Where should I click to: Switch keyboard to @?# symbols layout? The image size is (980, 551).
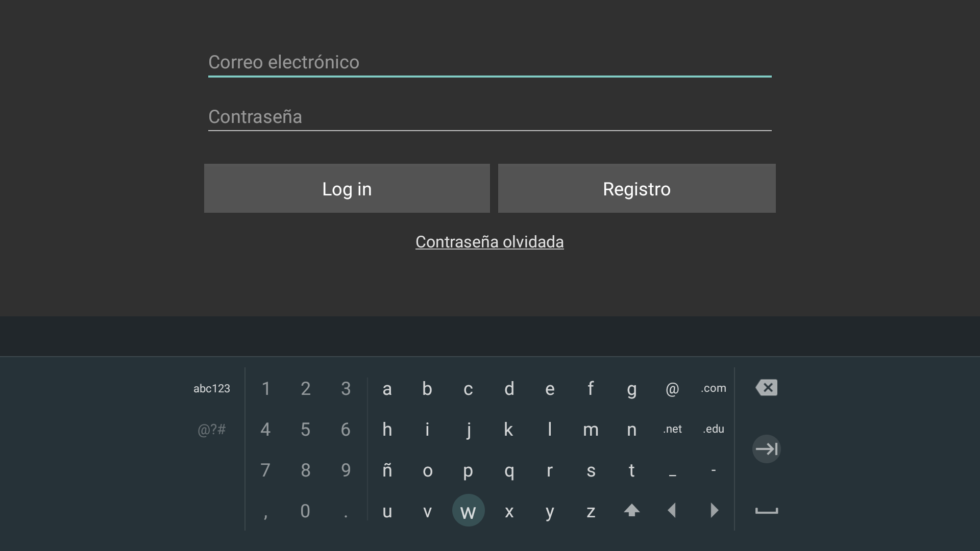coord(211,430)
